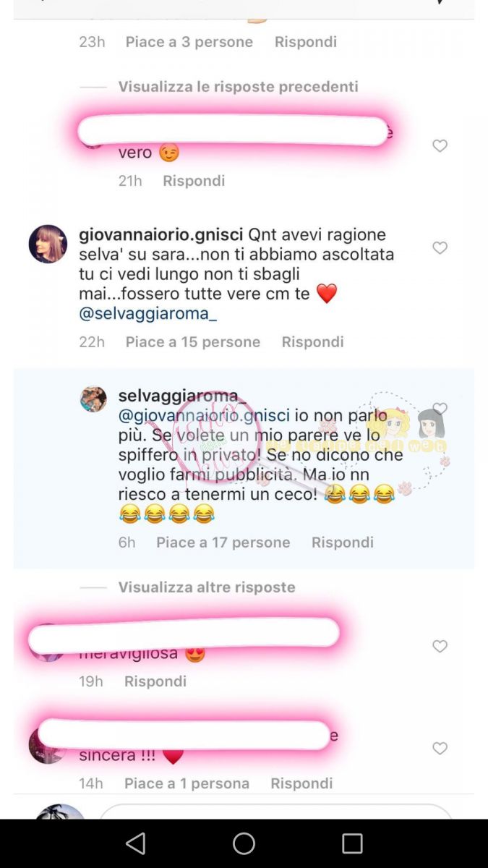Expand 'Visualizza le risposte precedenti'
Screen dimensions: 488x868
(x=239, y=87)
